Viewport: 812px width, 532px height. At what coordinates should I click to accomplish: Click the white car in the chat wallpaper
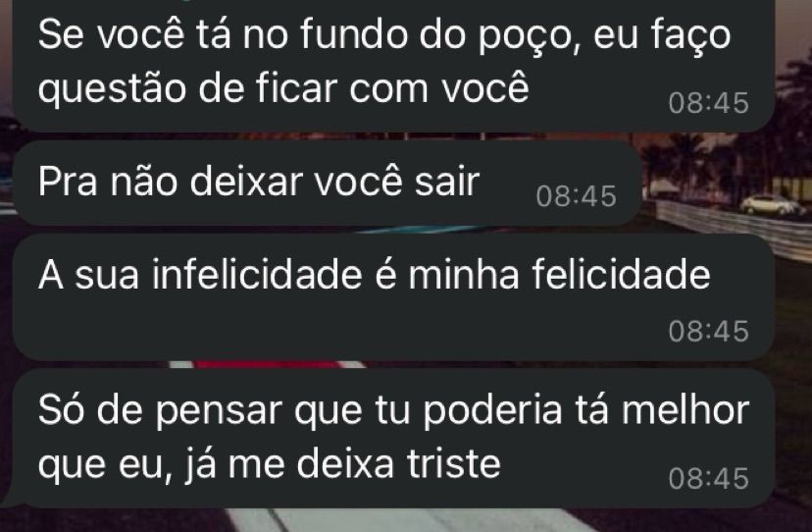772,205
